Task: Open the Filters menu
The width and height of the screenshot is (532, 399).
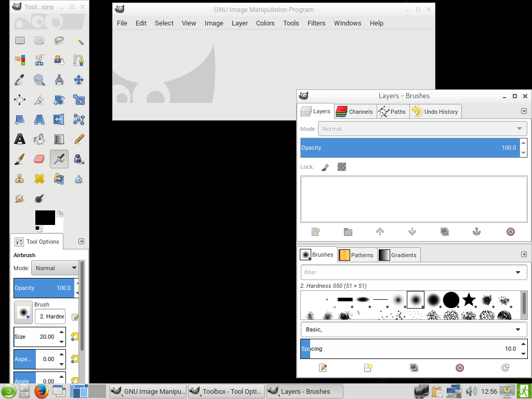Action: (x=316, y=23)
